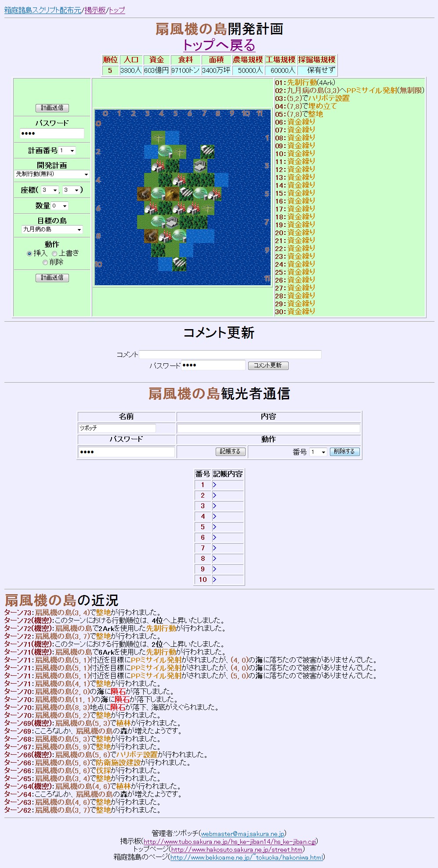The image size is (438, 868).
Task: Click the トップへ戻る link
Action: tap(219, 45)
